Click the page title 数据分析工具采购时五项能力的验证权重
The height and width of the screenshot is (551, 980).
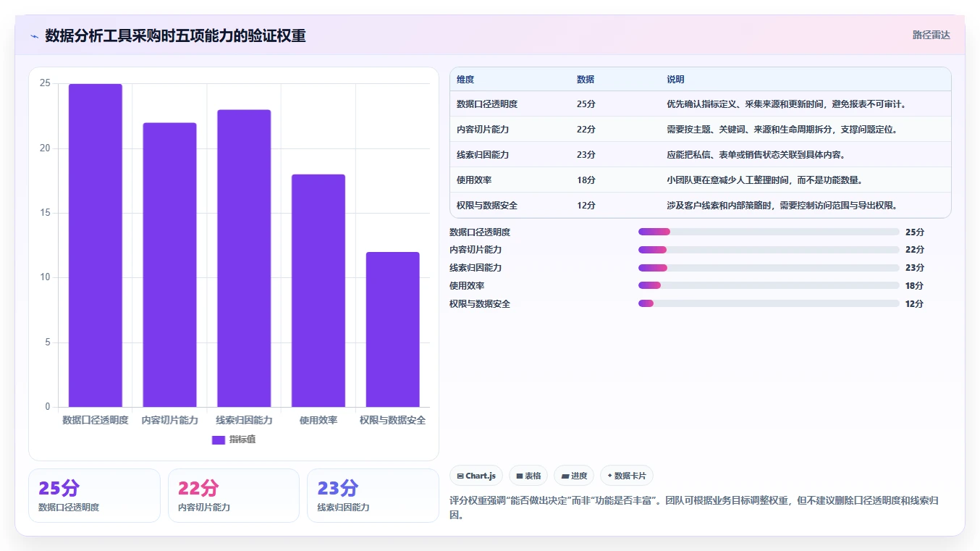[175, 35]
